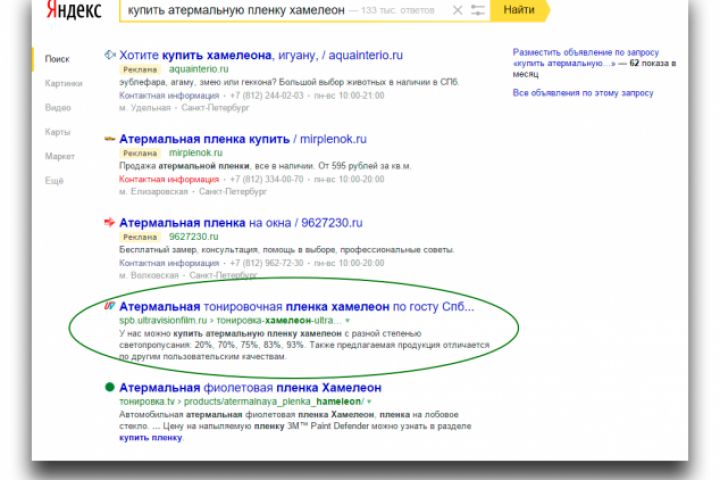Open green mirplenok.ru URL link
Image resolution: width=720 pixels, height=480 pixels.
196,152
